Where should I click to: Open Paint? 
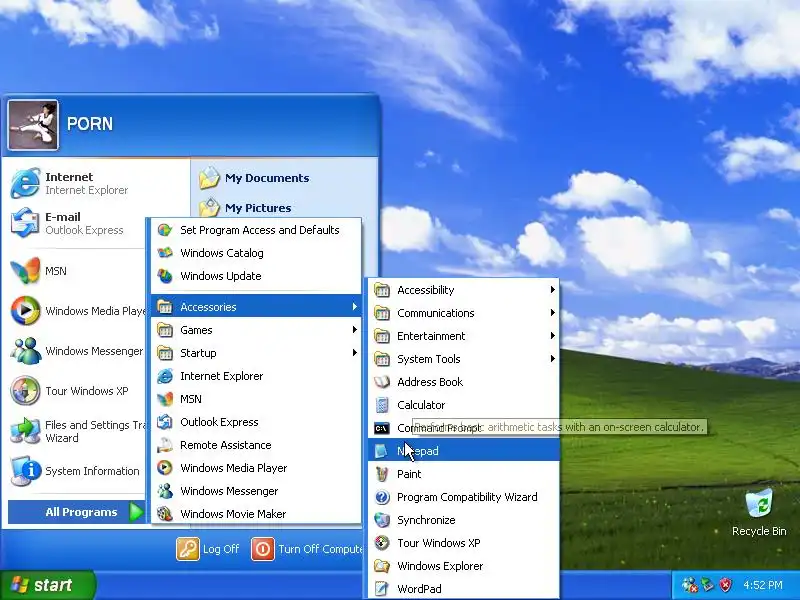click(463, 473)
